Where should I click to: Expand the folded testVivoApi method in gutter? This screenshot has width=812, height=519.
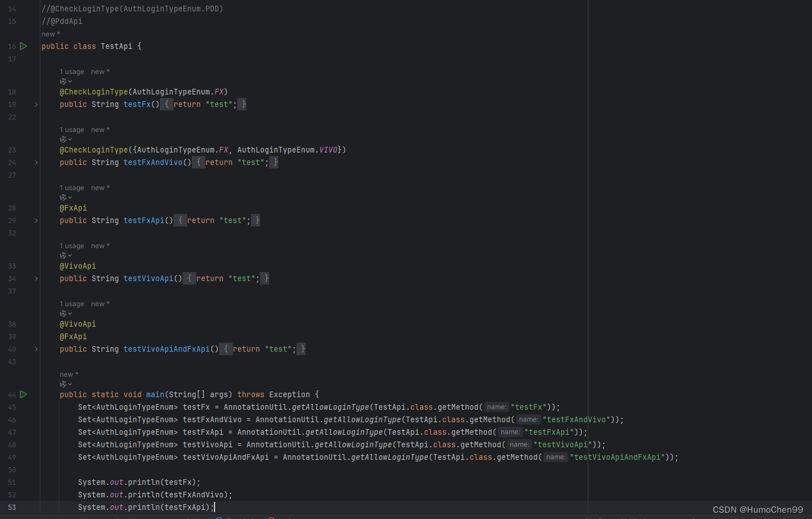pyautogui.click(x=36, y=279)
